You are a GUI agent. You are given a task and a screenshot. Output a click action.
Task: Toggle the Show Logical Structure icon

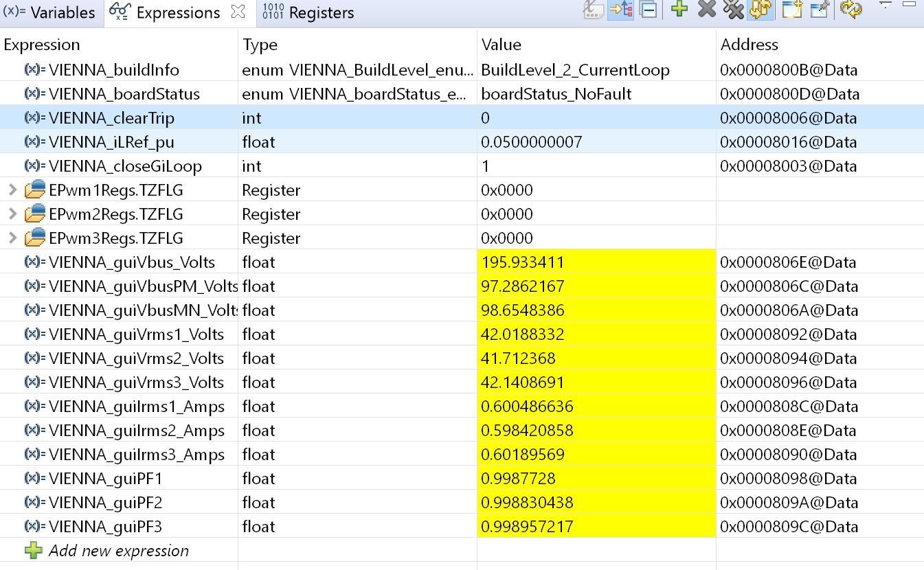coord(621,10)
